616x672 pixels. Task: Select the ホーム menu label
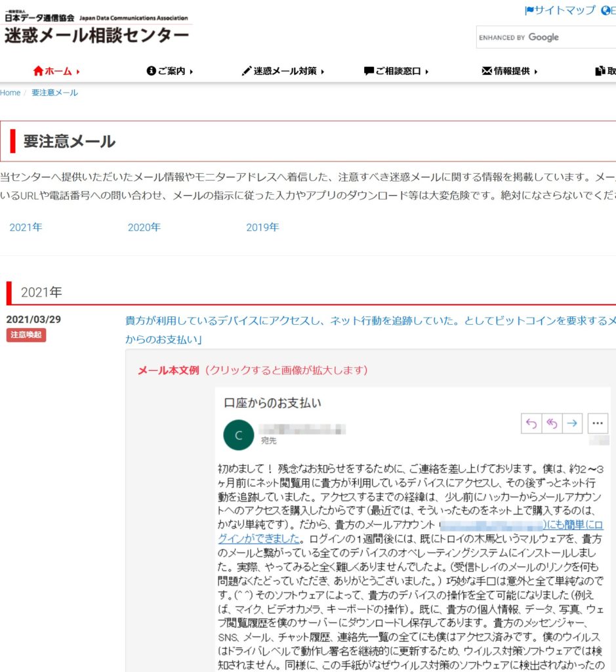58,71
